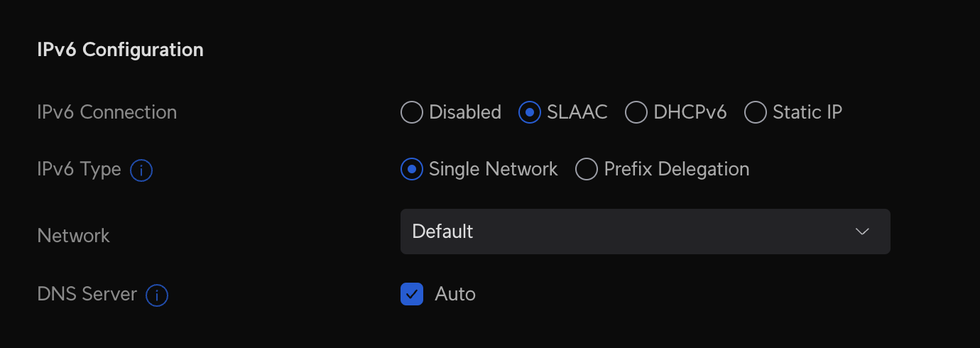Choose SLAAC as the IPv6 connection
This screenshot has height=348, width=980.
pyautogui.click(x=530, y=112)
